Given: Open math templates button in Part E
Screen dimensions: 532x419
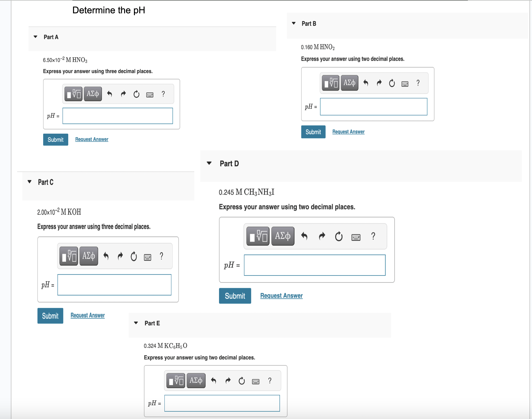Looking at the screenshot, I should 176,381.
